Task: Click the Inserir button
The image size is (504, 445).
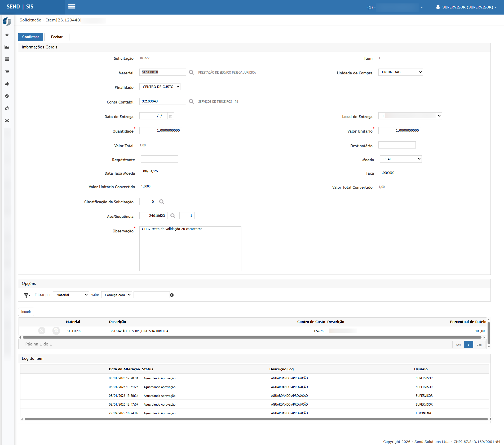Action: point(26,312)
